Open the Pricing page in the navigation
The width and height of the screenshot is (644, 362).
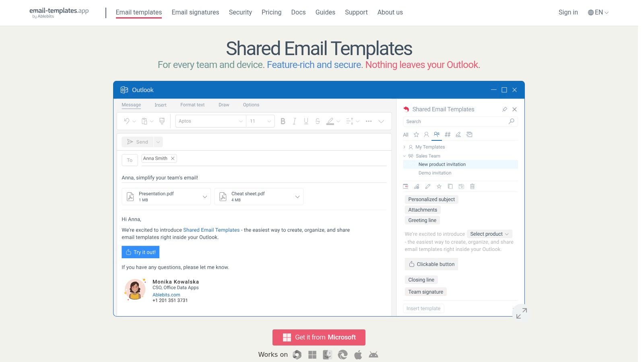pos(271,12)
